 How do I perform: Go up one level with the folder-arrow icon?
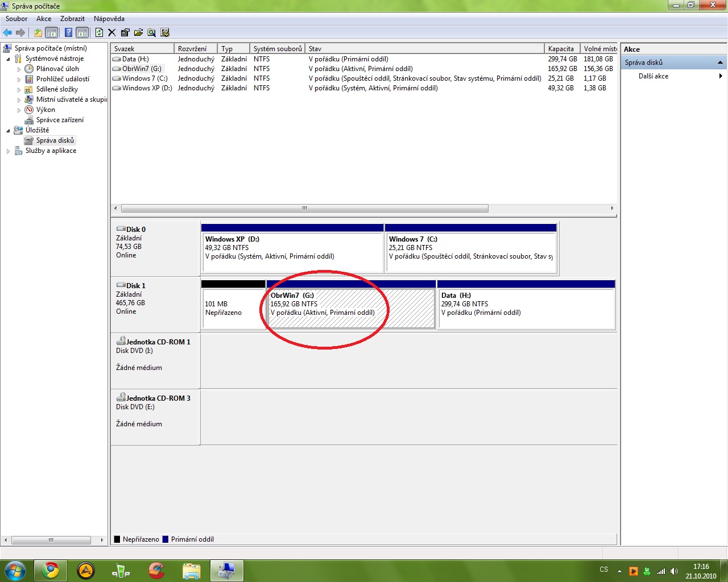[x=38, y=32]
